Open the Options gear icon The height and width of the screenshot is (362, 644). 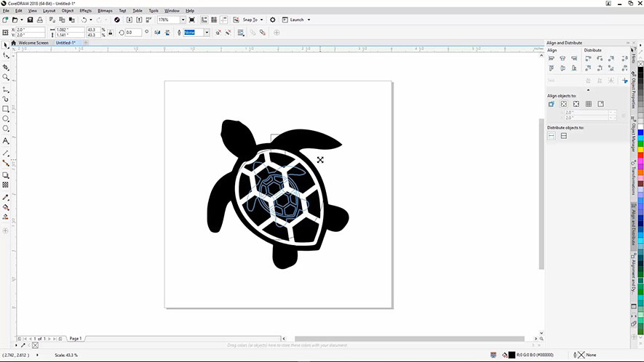[x=273, y=20]
